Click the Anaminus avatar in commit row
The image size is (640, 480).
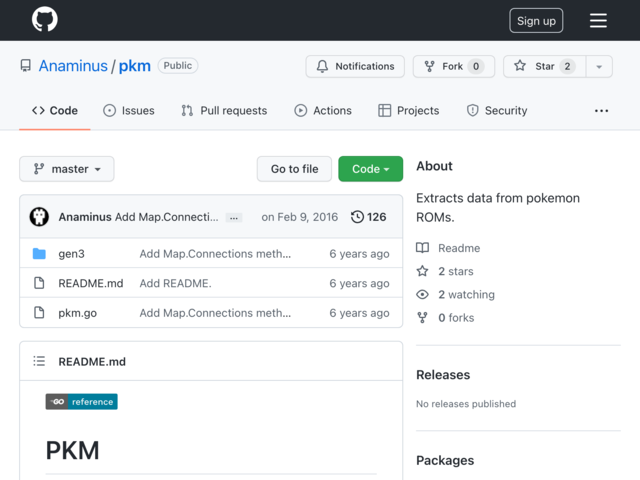(39, 217)
